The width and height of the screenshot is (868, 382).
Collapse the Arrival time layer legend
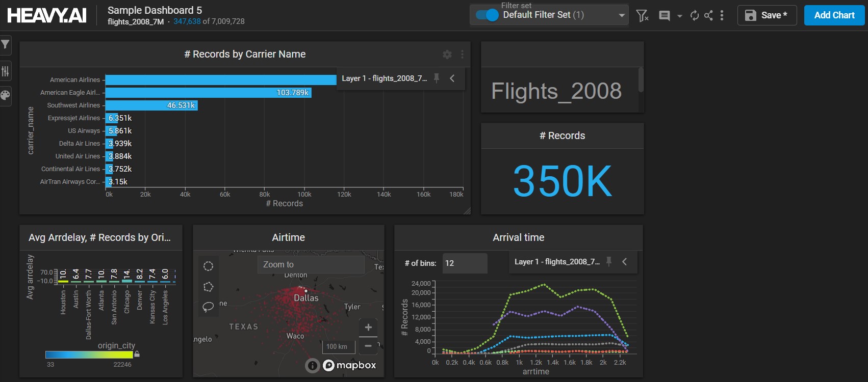(625, 262)
